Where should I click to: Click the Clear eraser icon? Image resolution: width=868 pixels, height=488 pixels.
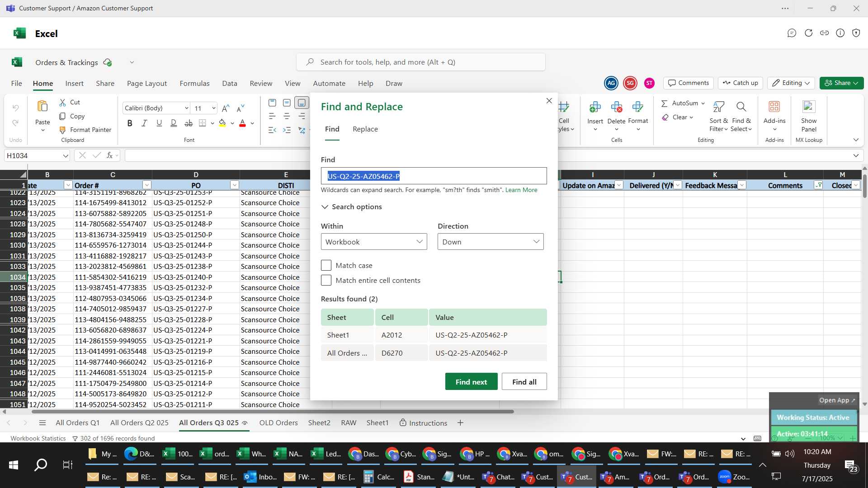(x=665, y=117)
